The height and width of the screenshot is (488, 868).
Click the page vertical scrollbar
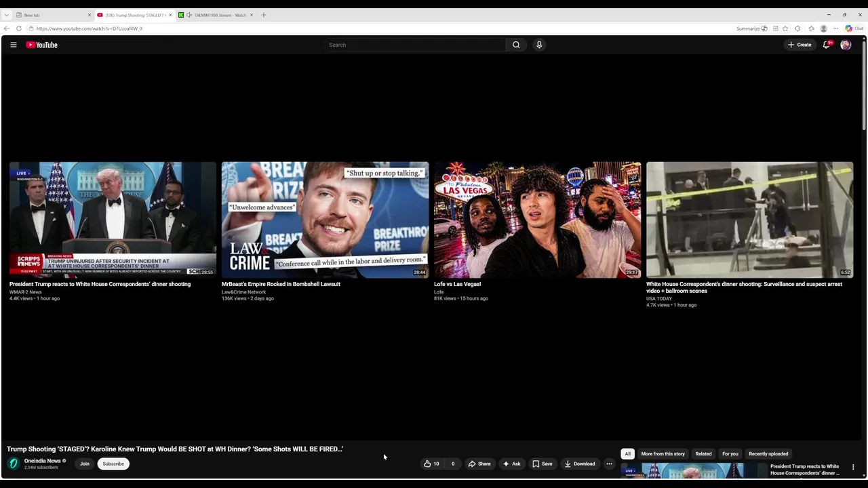pyautogui.click(x=864, y=85)
